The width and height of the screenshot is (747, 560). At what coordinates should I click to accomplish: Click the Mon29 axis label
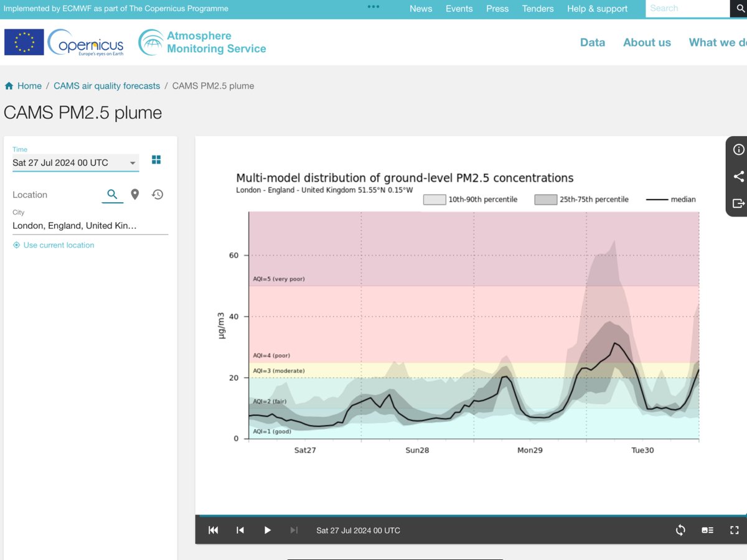pos(530,450)
